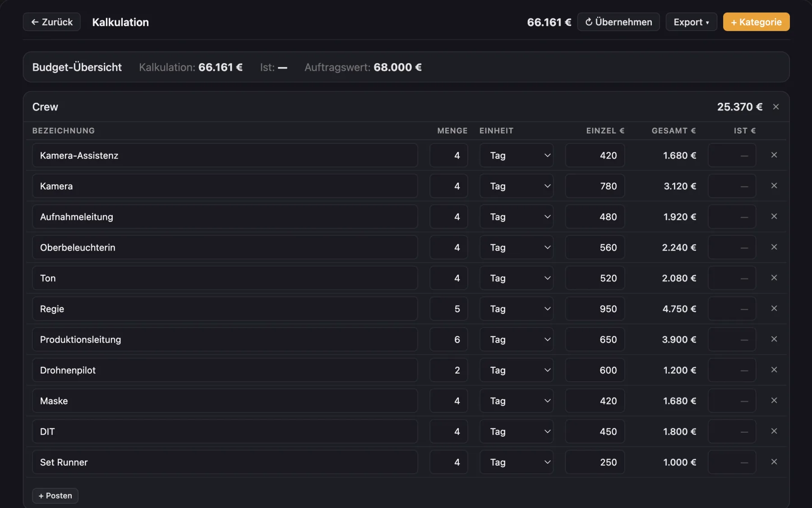Click the Übernehmen button
This screenshot has height=508, width=812.
coord(618,22)
